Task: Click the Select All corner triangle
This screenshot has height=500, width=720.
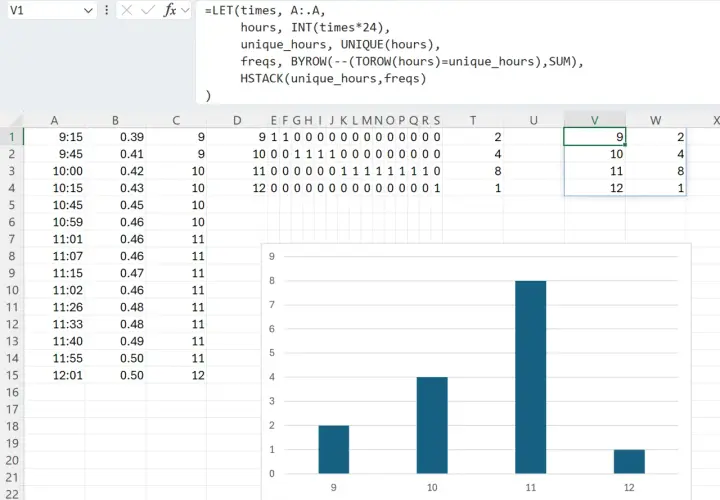Action: pyautogui.click(x=16, y=121)
